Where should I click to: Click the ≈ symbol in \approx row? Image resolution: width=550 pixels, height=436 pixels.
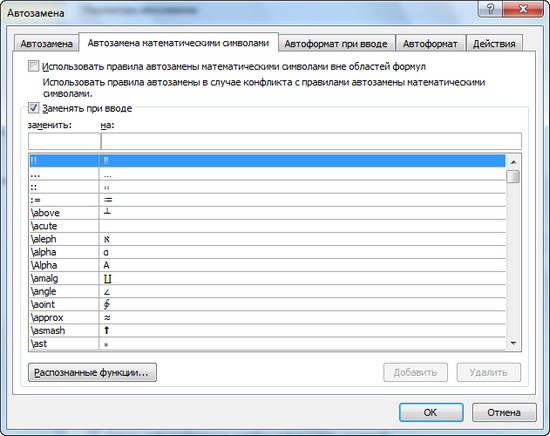(x=107, y=318)
